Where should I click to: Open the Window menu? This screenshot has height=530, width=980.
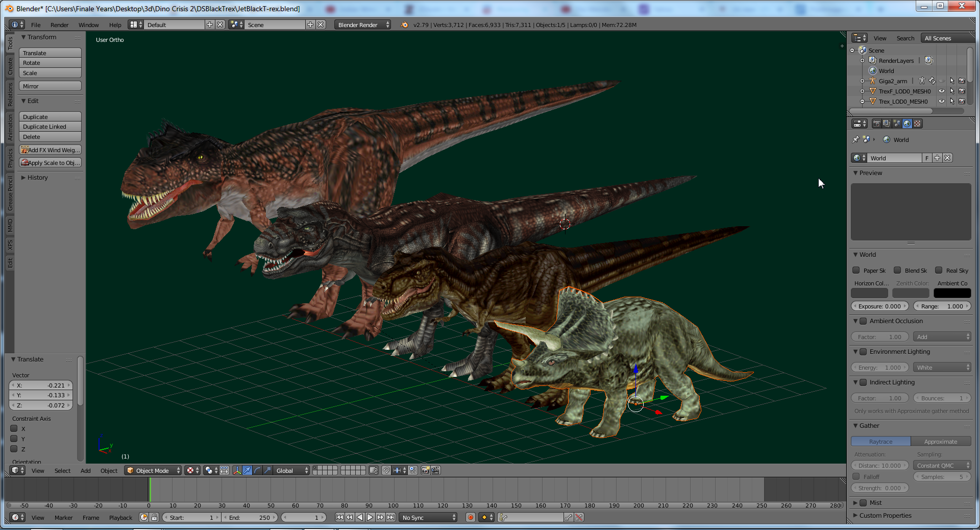(x=88, y=25)
